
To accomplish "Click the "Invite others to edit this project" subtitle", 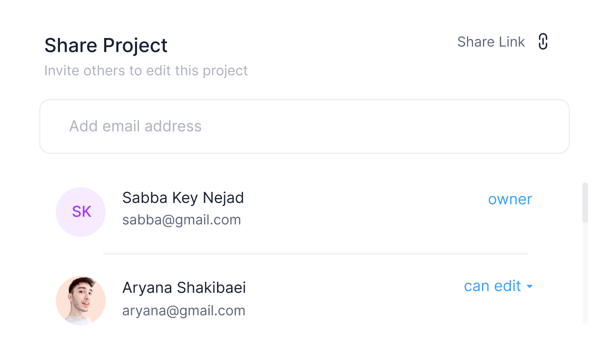I will 146,71.
